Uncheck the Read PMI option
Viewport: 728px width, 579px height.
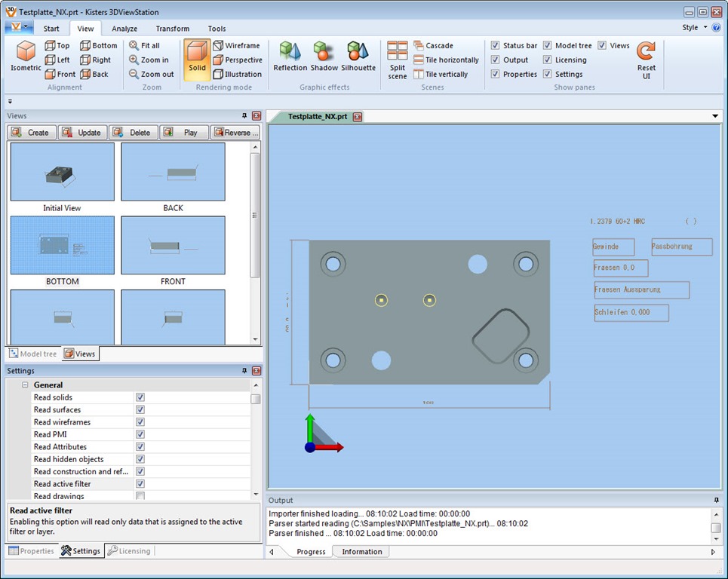click(x=140, y=434)
